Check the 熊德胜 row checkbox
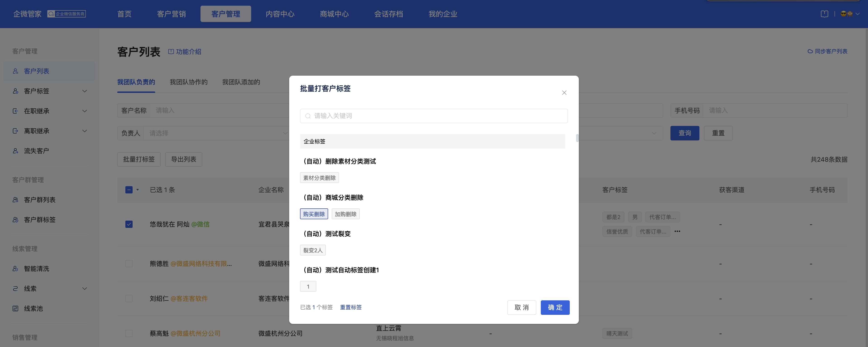 [x=129, y=263]
